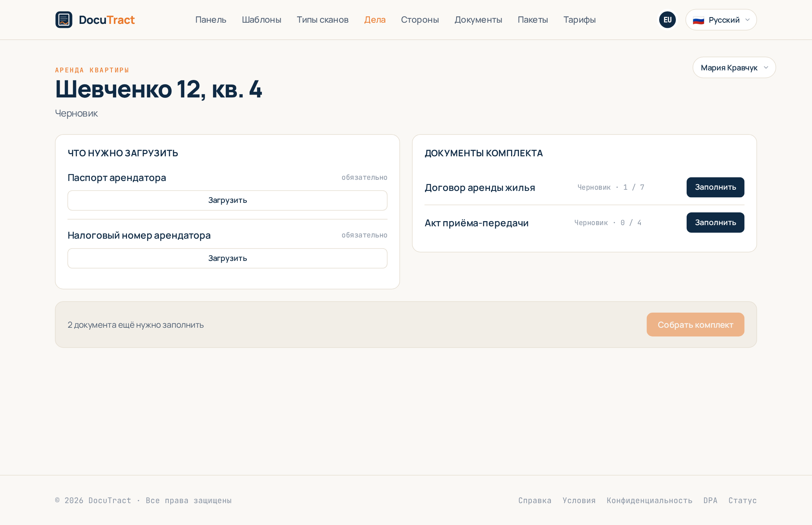The width and height of the screenshot is (812, 525).
Task: Open the Пакеты section
Action: (x=533, y=19)
